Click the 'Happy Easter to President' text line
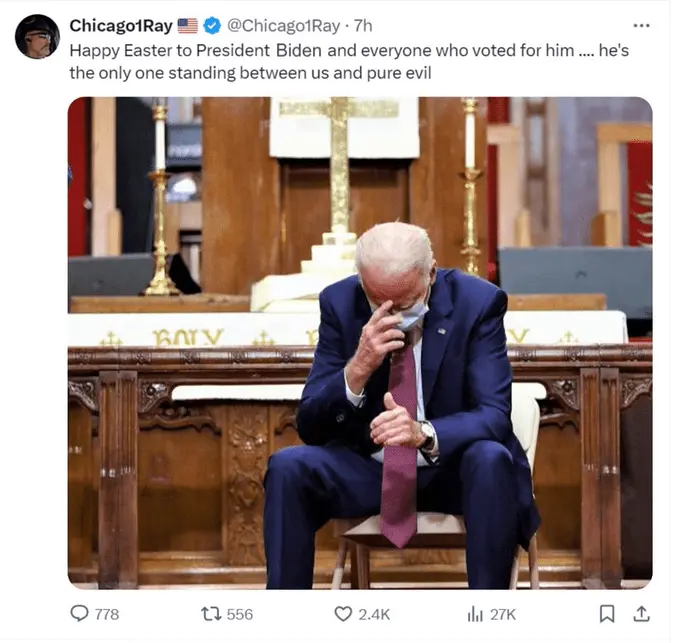Viewport: 680px width, 643px height. (x=349, y=51)
